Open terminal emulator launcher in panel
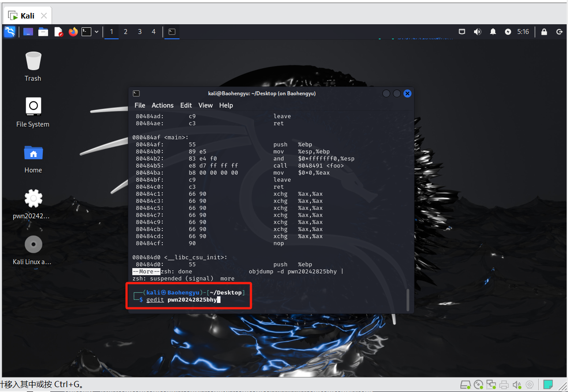 point(86,32)
